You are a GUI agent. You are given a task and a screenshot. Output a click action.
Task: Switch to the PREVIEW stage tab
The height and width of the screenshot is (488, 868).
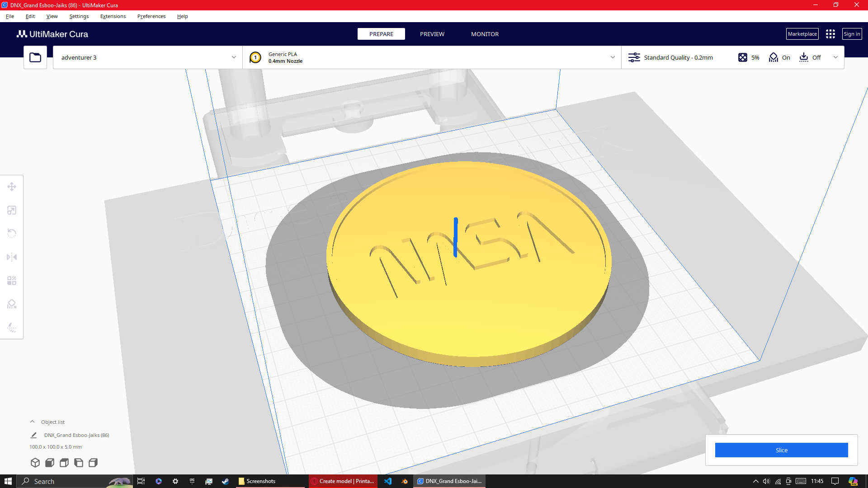point(432,34)
